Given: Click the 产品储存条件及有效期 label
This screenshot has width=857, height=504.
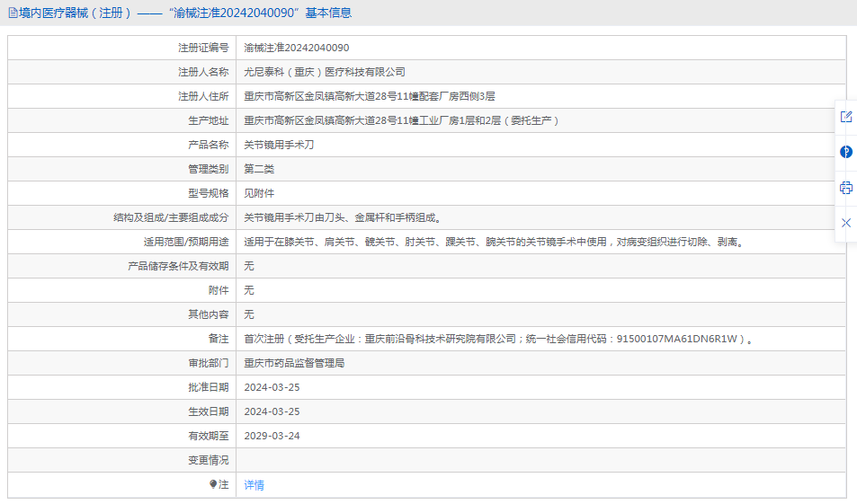Looking at the screenshot, I should coord(178,266).
